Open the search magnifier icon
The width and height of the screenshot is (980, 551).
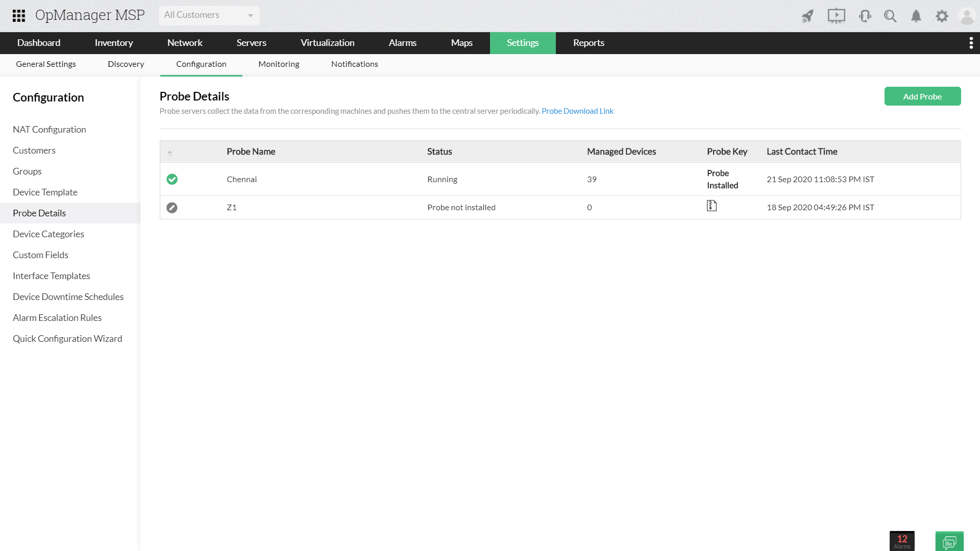click(x=890, y=16)
